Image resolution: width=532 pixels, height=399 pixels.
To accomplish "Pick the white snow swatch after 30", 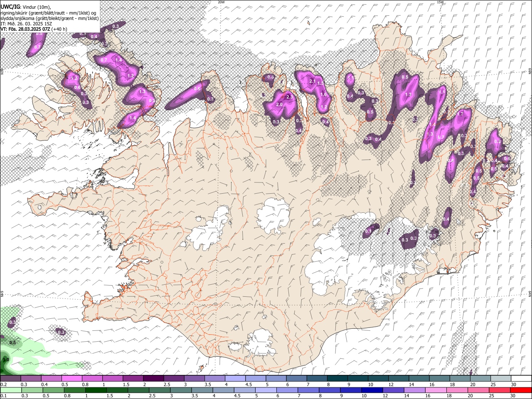I will pos(521,378).
